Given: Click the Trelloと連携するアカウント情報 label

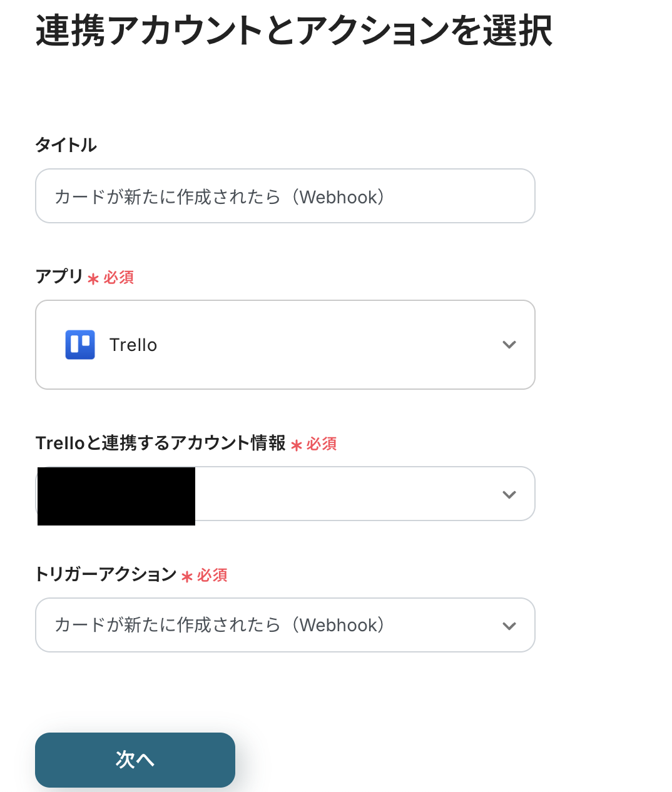Looking at the screenshot, I should pyautogui.click(x=161, y=443).
